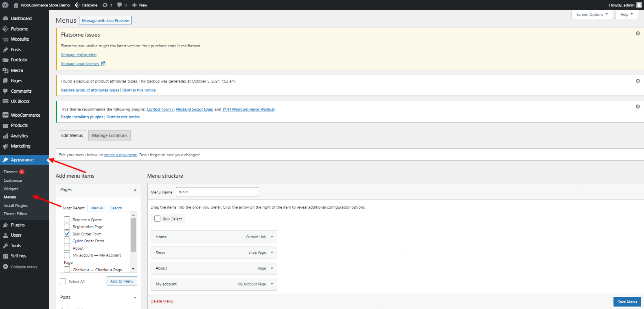Open the Screen Options dropdown
644x309 pixels.
click(x=592, y=14)
